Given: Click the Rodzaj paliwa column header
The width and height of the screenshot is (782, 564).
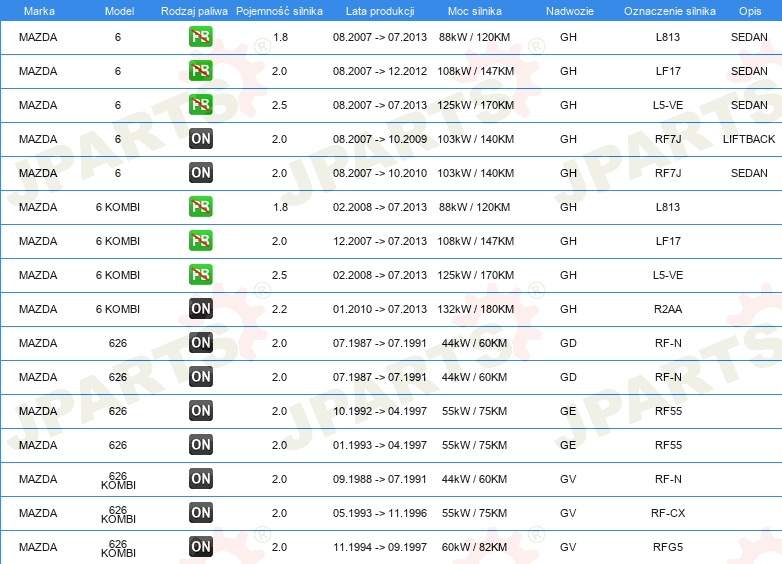Looking at the screenshot, I should click(x=194, y=11).
